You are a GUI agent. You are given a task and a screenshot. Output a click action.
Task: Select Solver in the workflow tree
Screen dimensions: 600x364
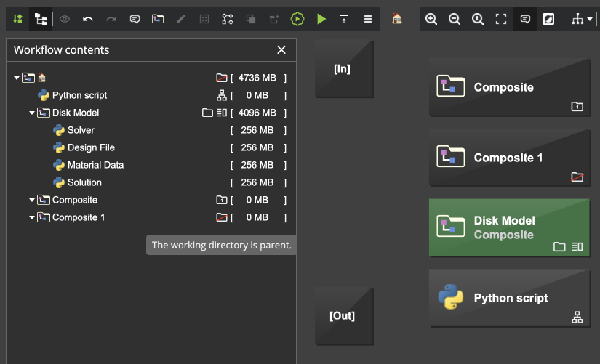81,130
